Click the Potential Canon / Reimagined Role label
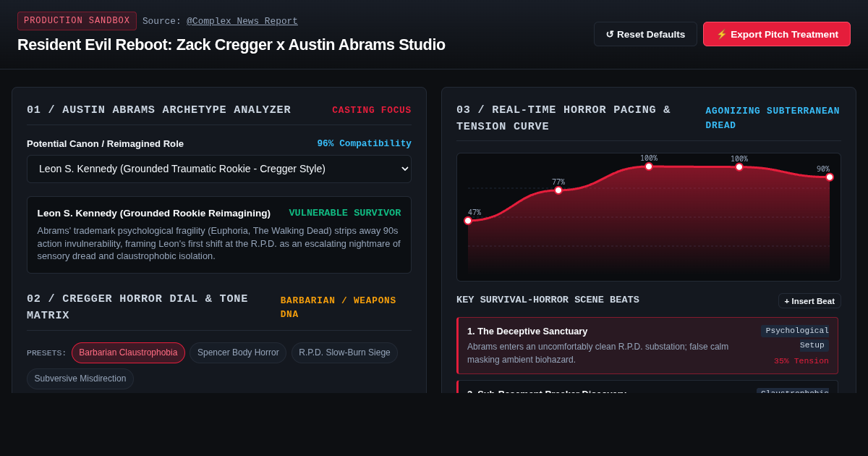Image resolution: width=868 pixels, height=456 pixels. (x=105, y=143)
